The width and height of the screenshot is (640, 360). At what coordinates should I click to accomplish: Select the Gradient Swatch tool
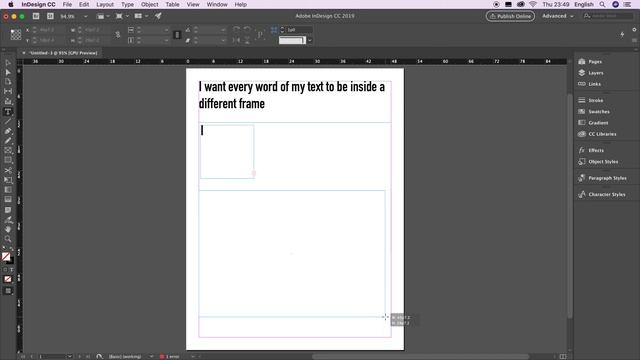8,190
